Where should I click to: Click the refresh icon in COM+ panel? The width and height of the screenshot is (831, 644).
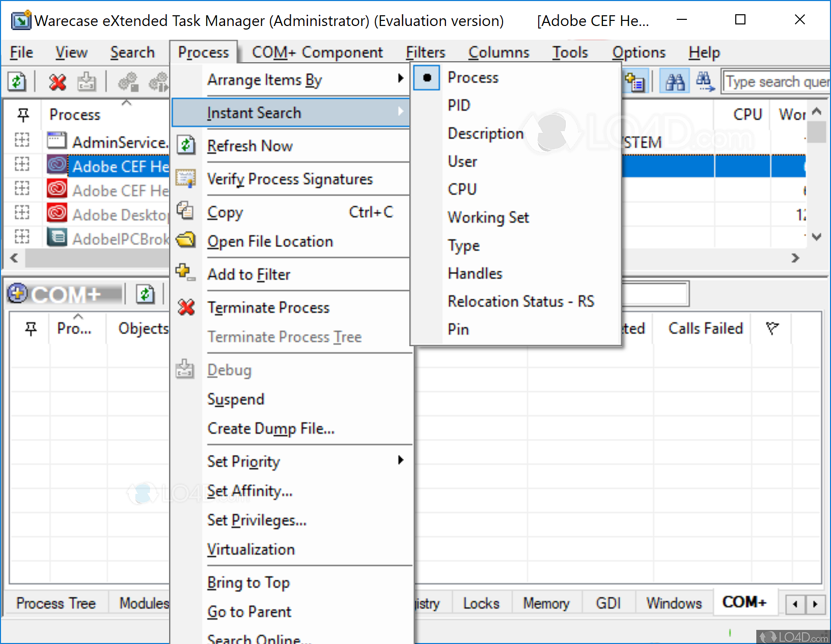(145, 294)
